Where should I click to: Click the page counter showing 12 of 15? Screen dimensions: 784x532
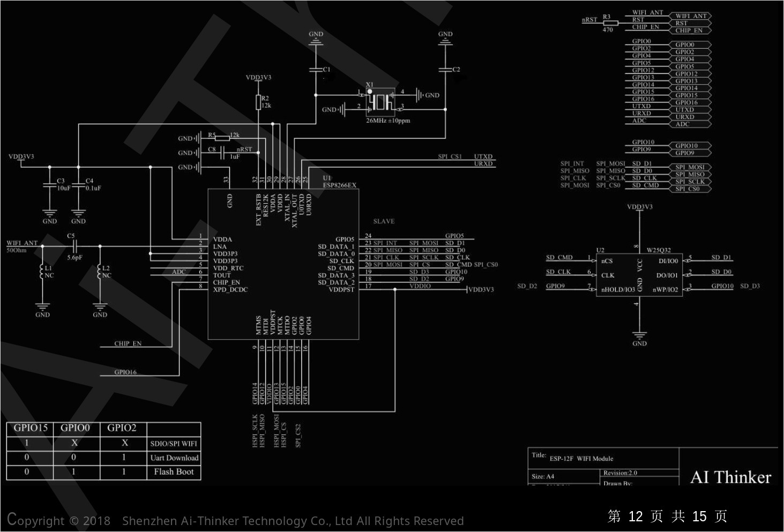point(667,515)
